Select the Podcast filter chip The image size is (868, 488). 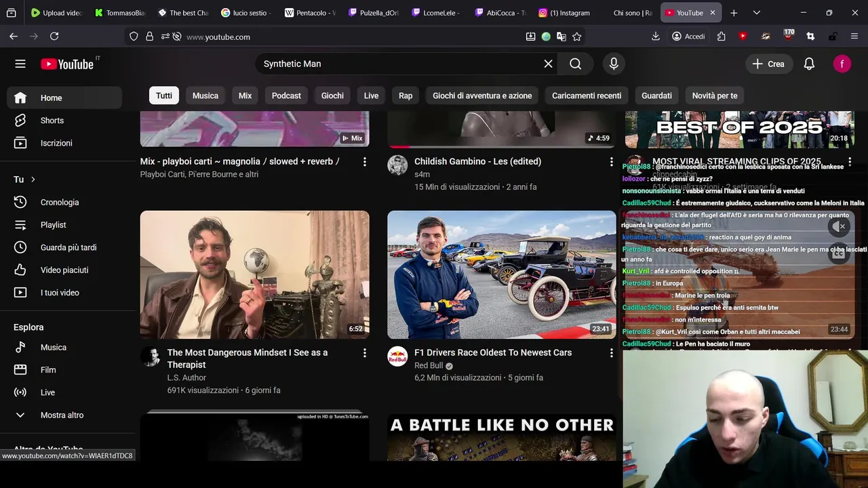click(x=286, y=96)
